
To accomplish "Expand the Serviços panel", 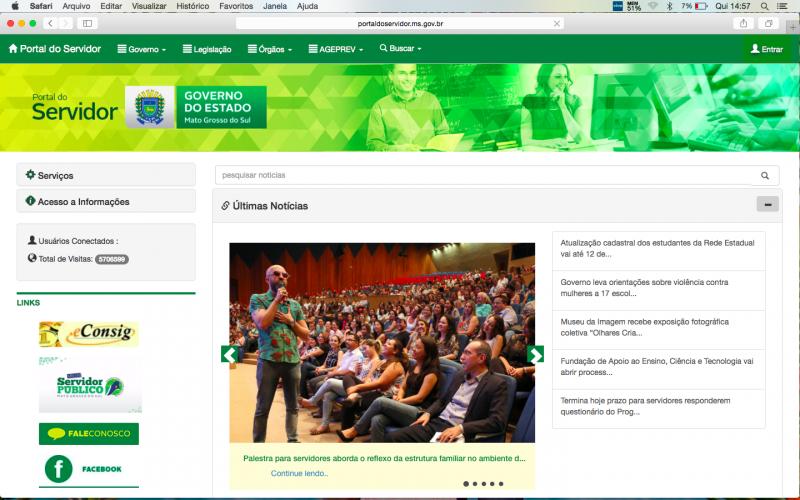I will pos(106,175).
